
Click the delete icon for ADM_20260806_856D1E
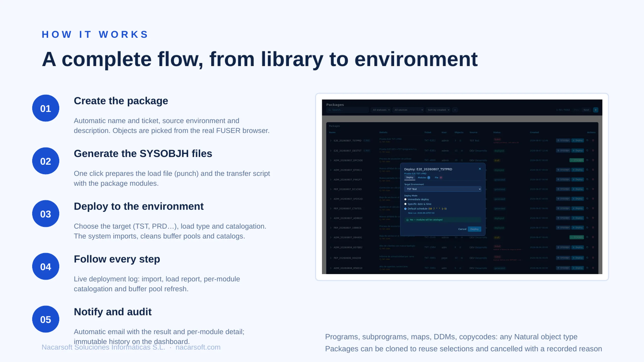593,268
